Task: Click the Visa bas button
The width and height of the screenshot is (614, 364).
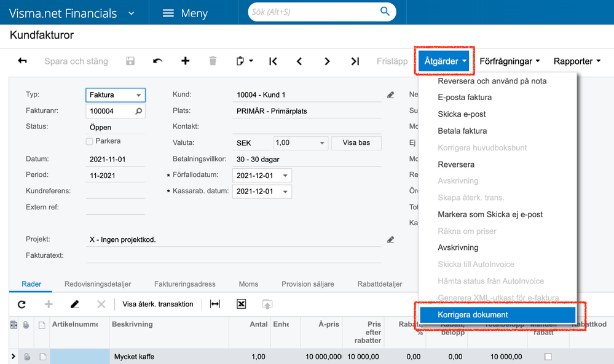Action: [356, 142]
